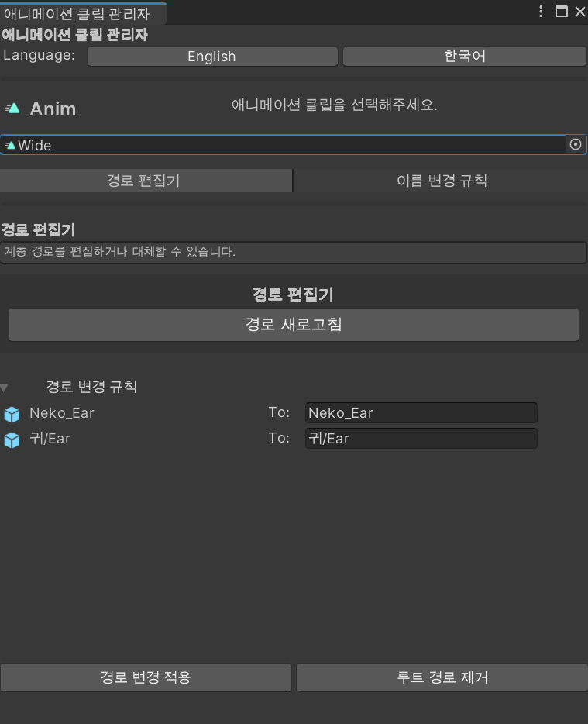The height and width of the screenshot is (724, 588).
Task: Click the Anim heading text
Action: tap(53, 109)
